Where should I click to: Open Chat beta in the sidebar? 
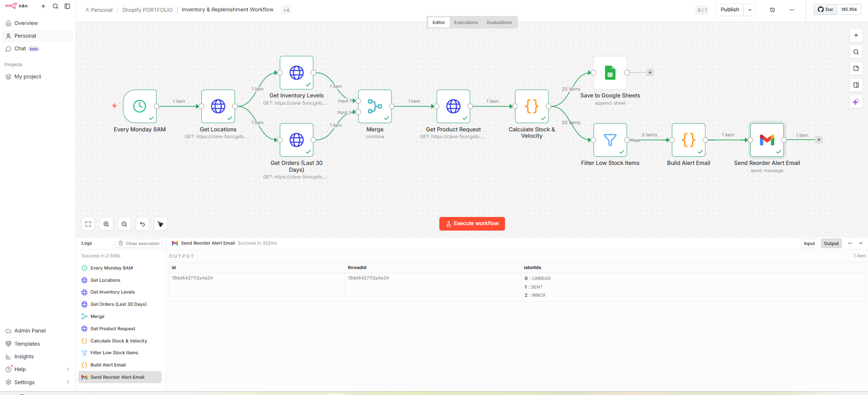pos(38,48)
